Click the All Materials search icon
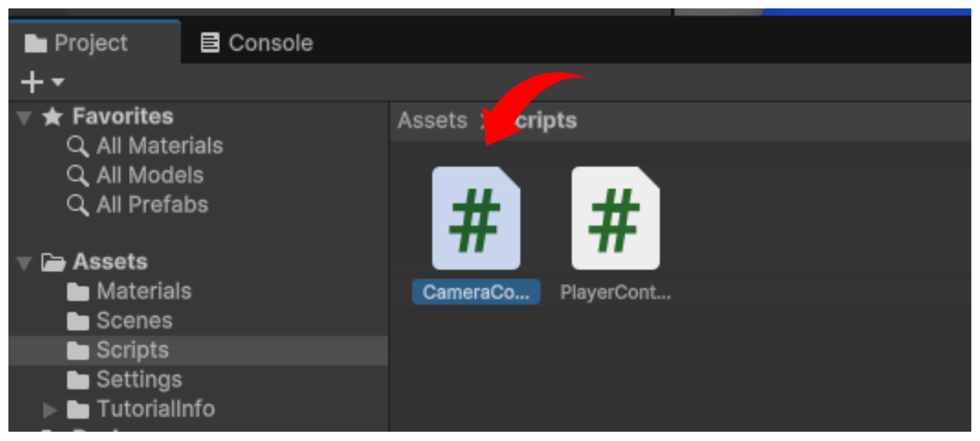Image resolution: width=980 pixels, height=441 pixels. tap(77, 146)
